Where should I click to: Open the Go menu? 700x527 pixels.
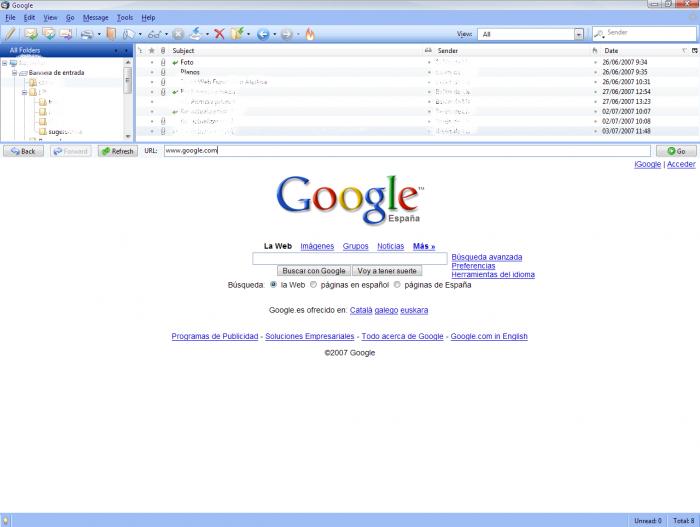[70, 17]
